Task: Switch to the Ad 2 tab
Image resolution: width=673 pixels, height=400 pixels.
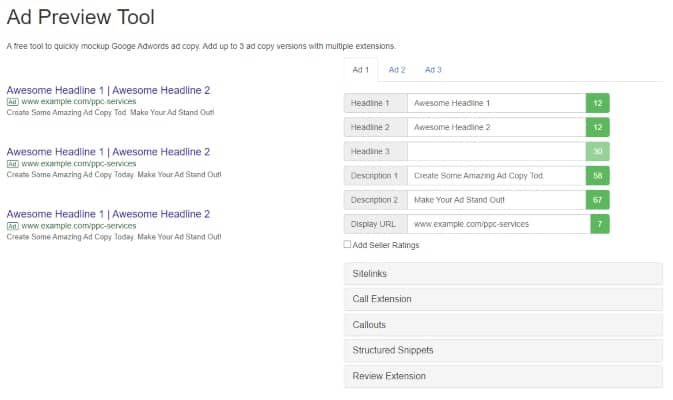Action: click(x=397, y=70)
